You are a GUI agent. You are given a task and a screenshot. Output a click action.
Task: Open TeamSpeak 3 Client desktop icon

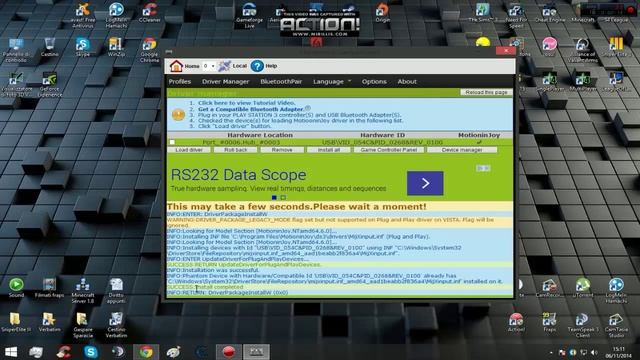583,325
